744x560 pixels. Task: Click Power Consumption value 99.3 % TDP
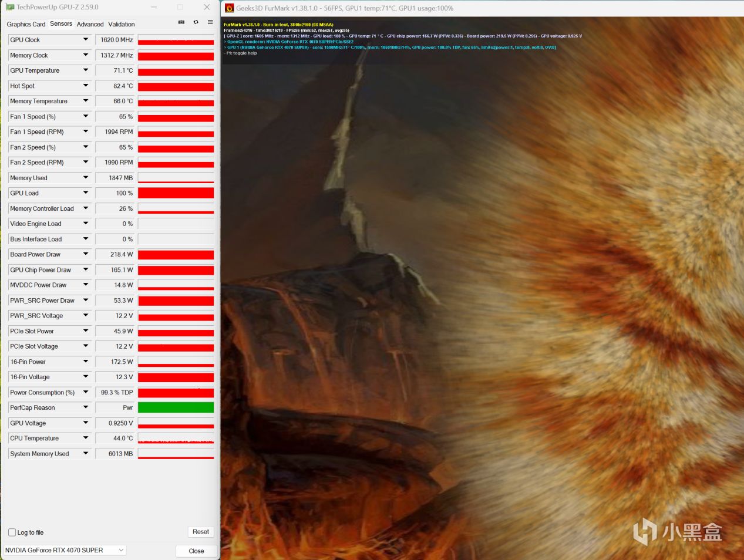coord(116,392)
